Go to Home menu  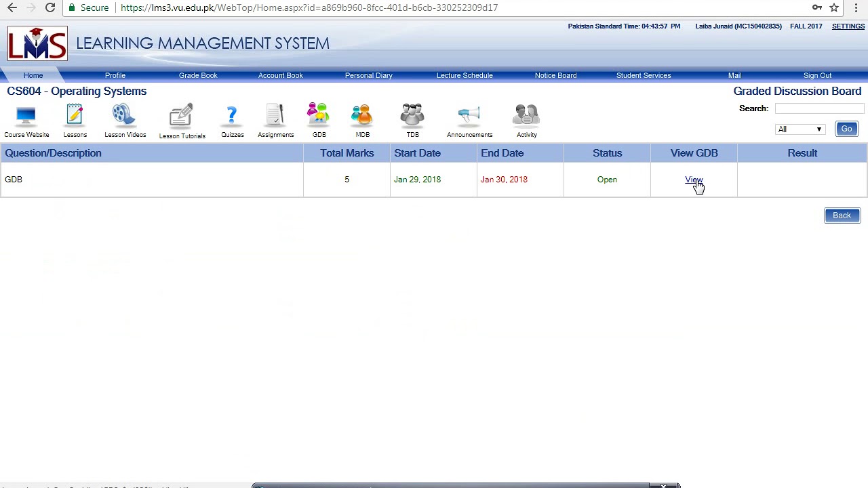[33, 75]
